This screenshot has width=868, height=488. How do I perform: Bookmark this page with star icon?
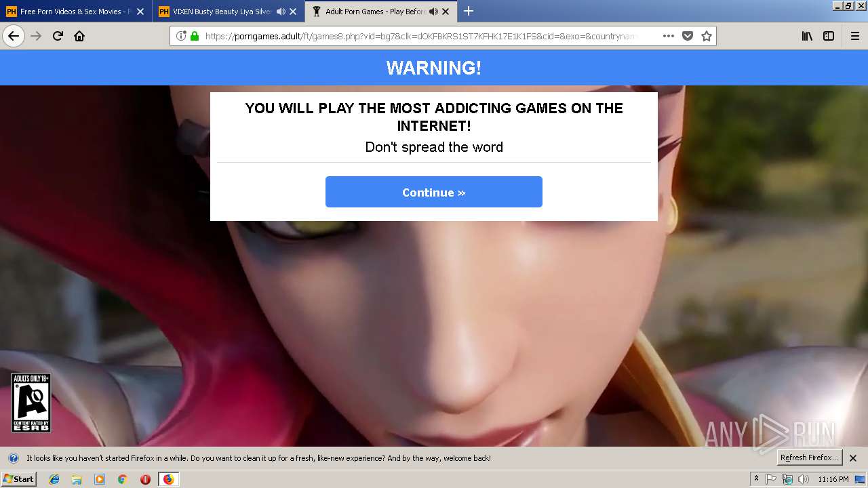point(707,36)
